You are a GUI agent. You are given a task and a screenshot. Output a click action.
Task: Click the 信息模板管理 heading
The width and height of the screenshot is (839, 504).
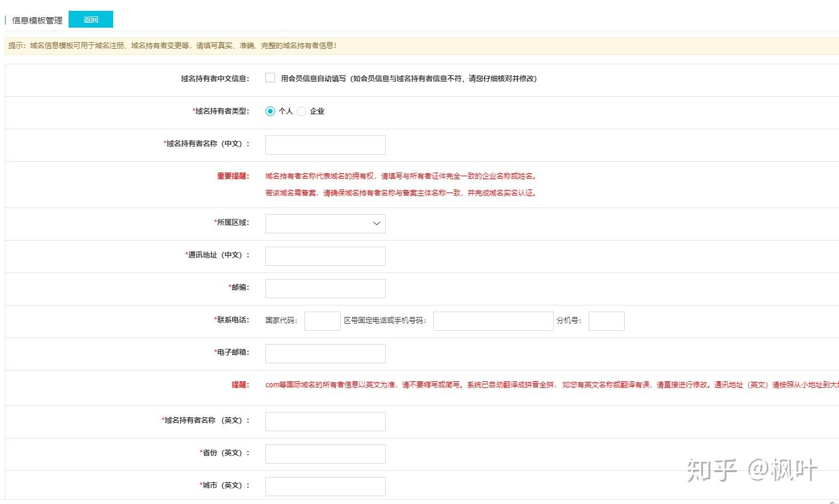(x=37, y=20)
